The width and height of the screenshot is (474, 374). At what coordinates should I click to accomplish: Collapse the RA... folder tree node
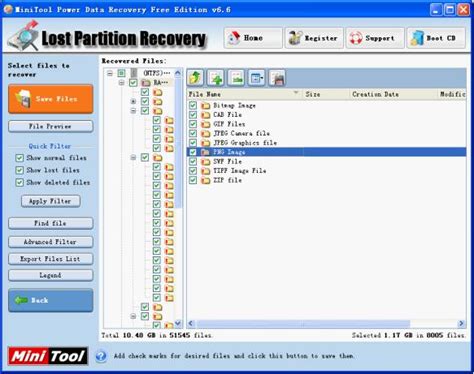122,83
